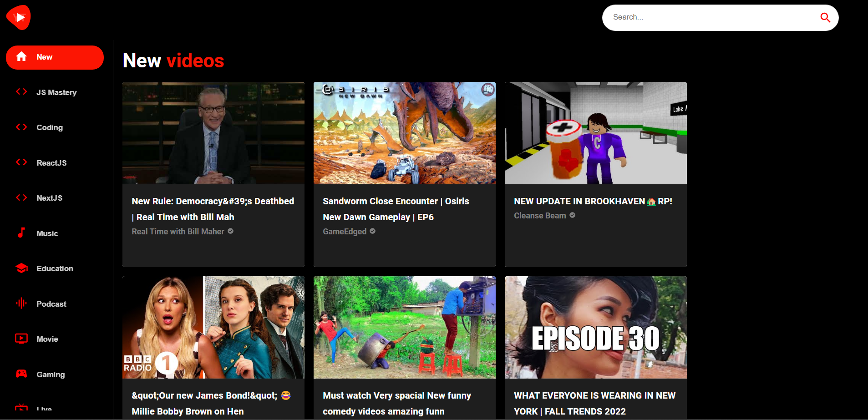Open the funny comedy video thumbnail

(x=405, y=327)
